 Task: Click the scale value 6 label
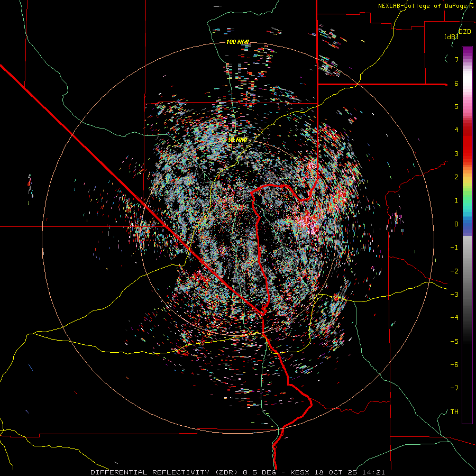pyautogui.click(x=456, y=83)
